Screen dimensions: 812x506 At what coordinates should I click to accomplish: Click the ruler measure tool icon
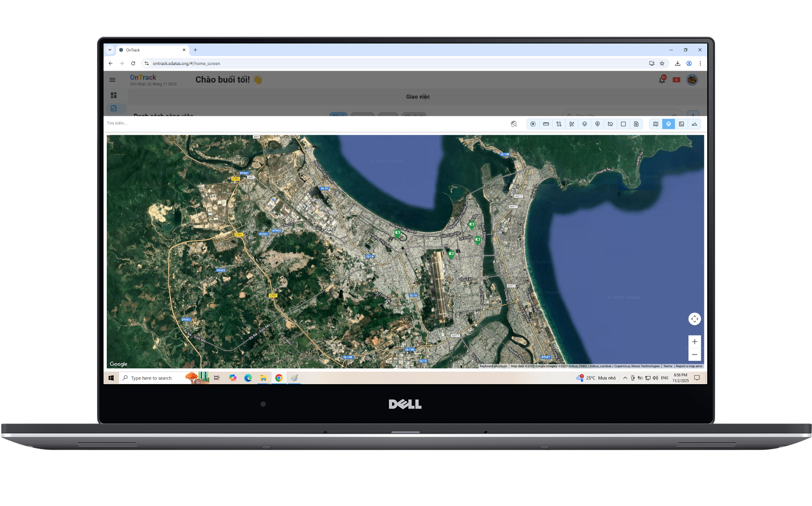(546, 124)
